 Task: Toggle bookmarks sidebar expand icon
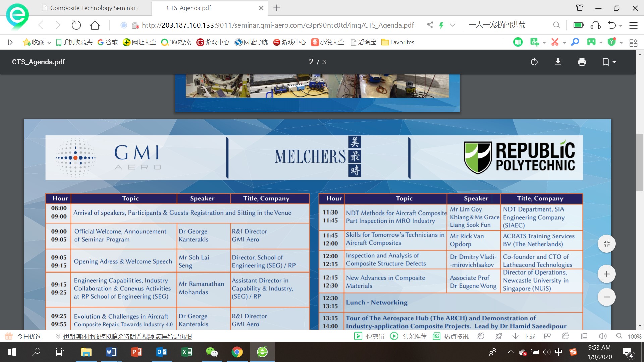pos(10,42)
